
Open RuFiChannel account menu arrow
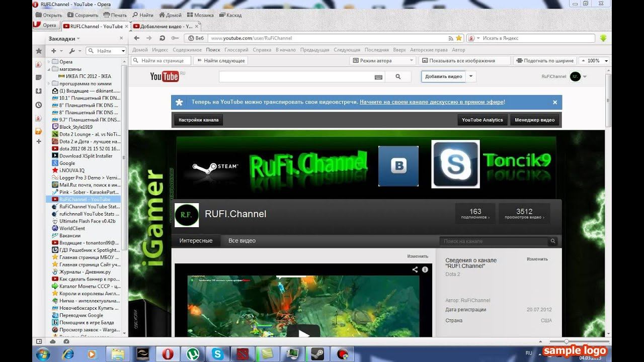pos(585,77)
